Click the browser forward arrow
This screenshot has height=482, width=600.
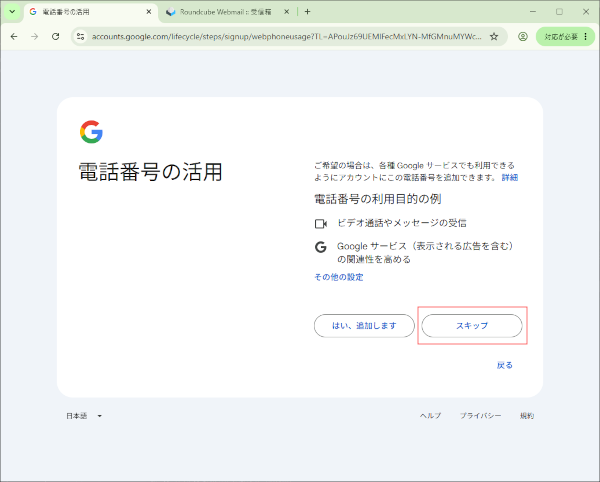pos(35,37)
